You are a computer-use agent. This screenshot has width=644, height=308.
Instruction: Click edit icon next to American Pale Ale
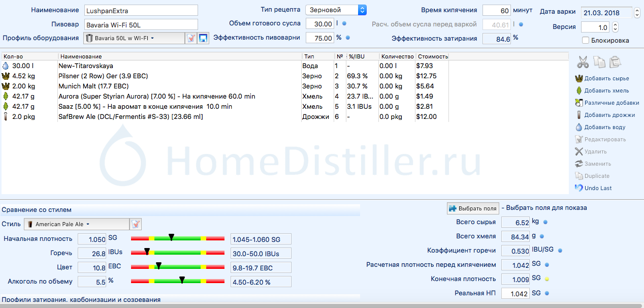[x=136, y=224]
